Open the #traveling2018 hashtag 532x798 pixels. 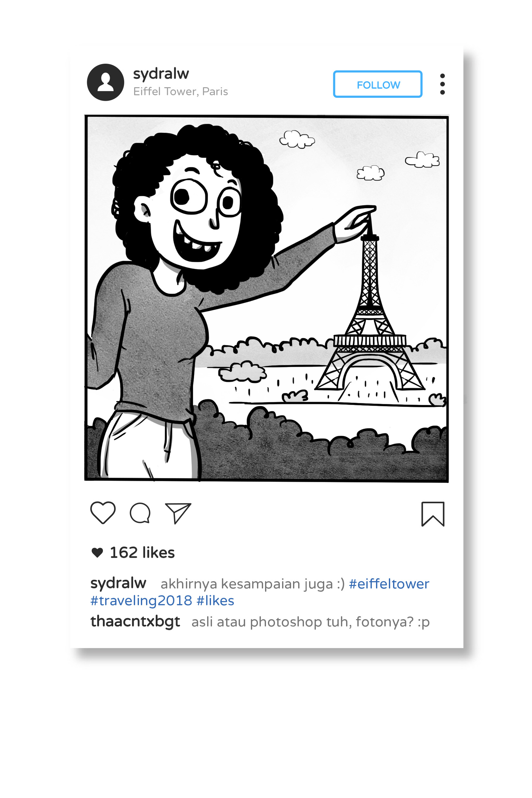[141, 601]
